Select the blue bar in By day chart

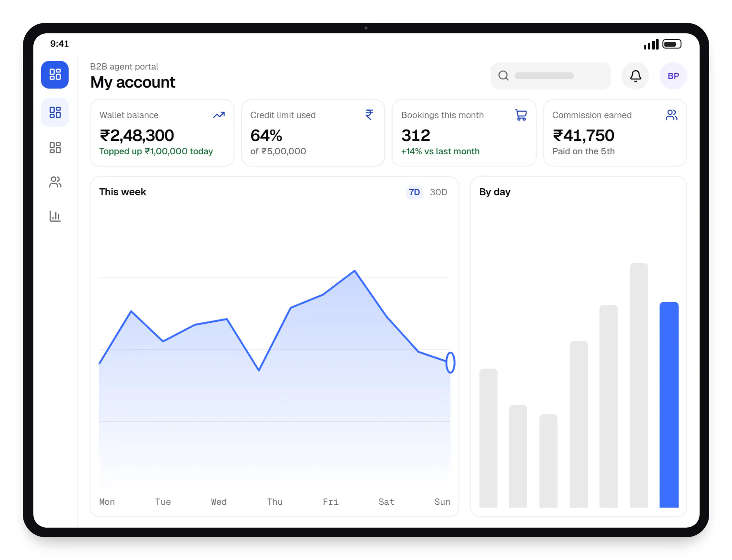pos(669,405)
